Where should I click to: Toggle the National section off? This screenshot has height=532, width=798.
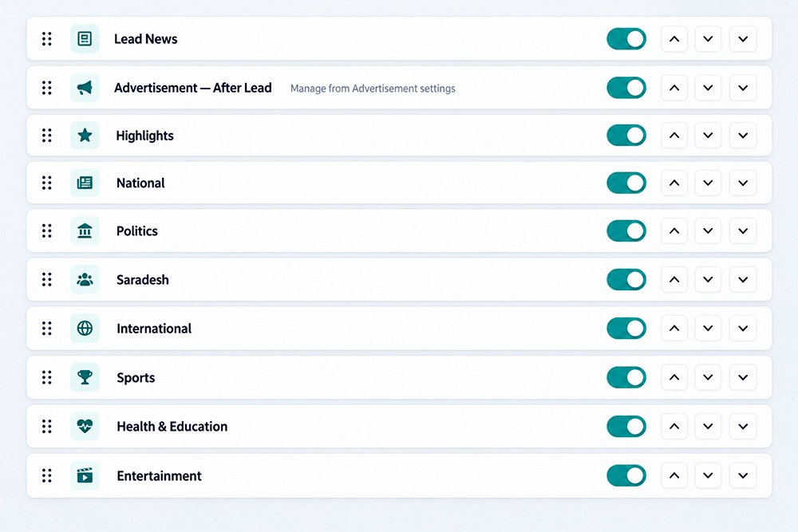626,183
